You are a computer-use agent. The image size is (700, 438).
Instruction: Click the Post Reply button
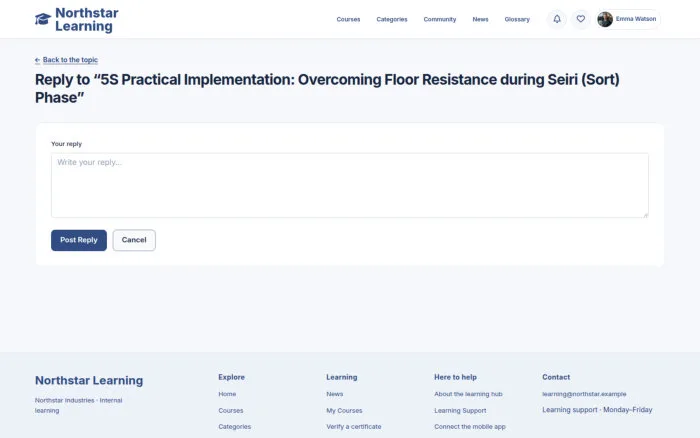[x=79, y=240]
